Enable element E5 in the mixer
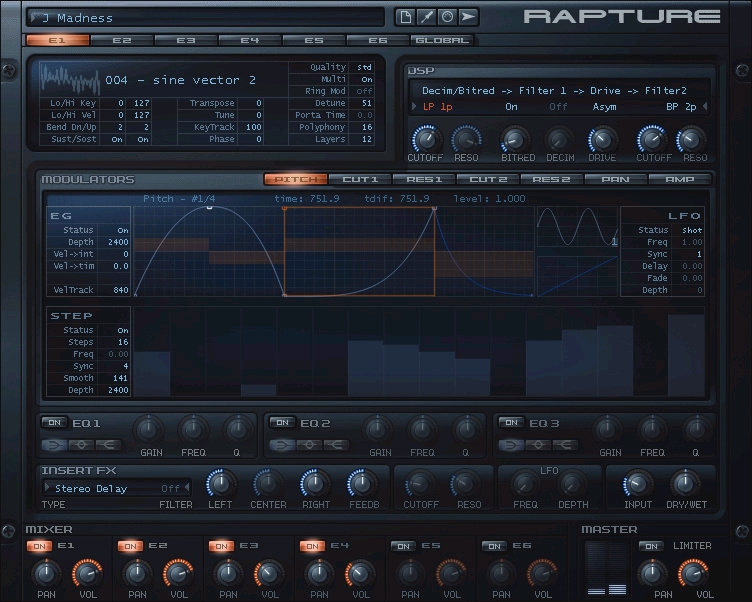This screenshot has width=752, height=602. 403,546
